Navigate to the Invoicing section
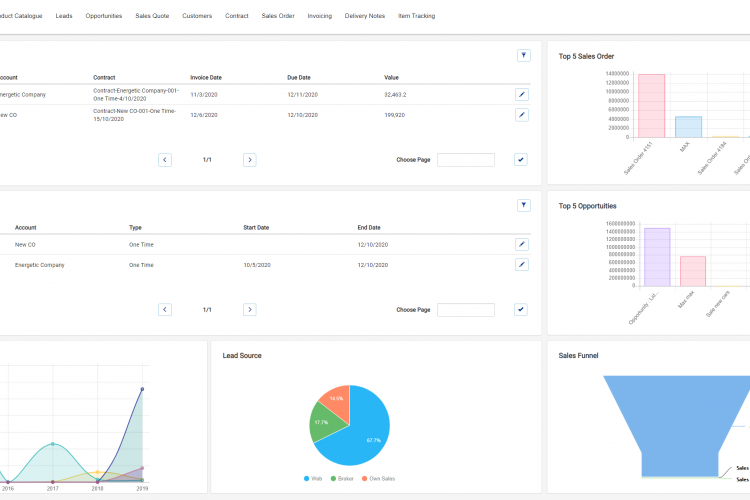Viewport: 750px width, 500px height. pos(320,16)
